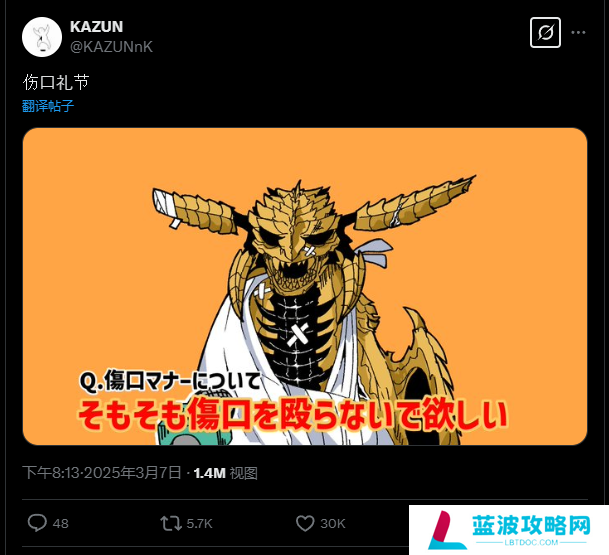Open the three-dot more options menu
Image resolution: width=609 pixels, height=555 pixels.
click(x=578, y=33)
